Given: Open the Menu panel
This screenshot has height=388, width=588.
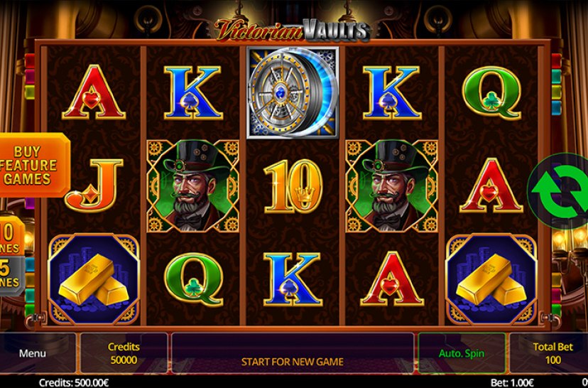Looking at the screenshot, I should click(x=33, y=353).
